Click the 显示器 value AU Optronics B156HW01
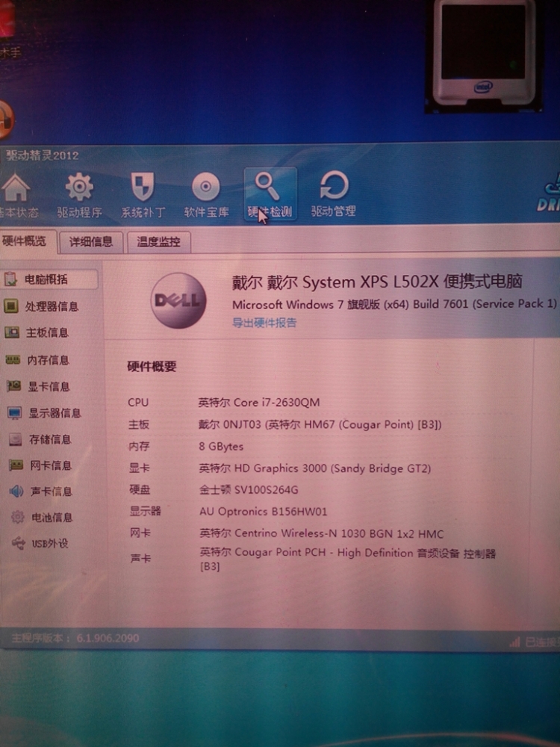 point(264,512)
